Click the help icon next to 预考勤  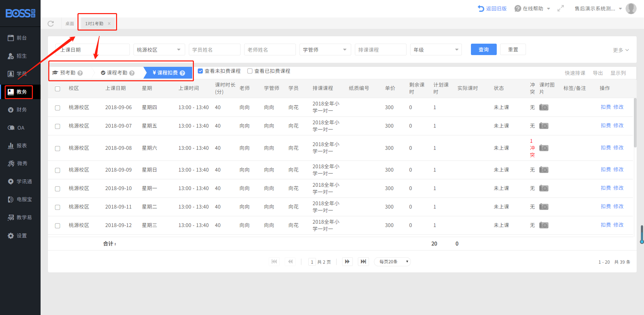point(80,73)
